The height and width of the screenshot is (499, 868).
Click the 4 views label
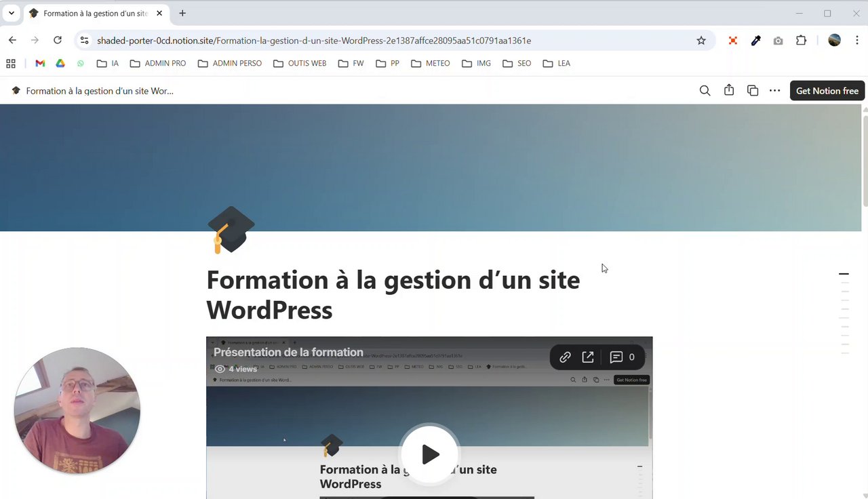point(236,369)
